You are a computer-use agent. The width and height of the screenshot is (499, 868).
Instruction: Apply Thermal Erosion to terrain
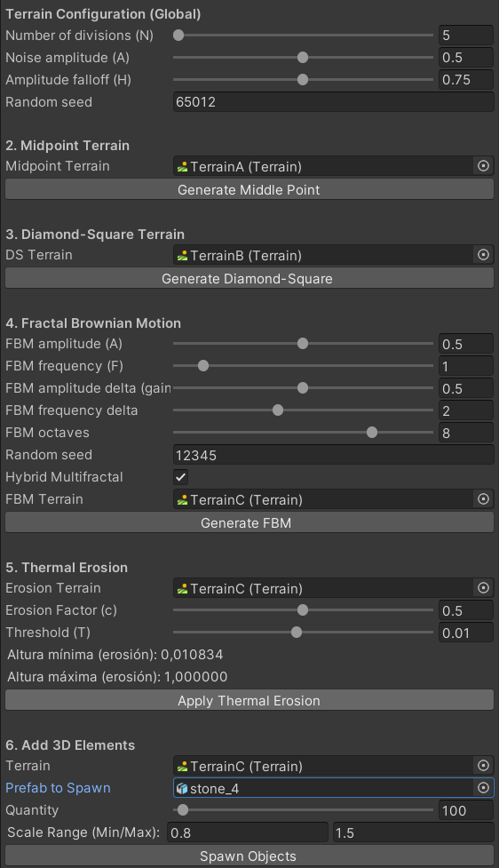[x=249, y=700]
